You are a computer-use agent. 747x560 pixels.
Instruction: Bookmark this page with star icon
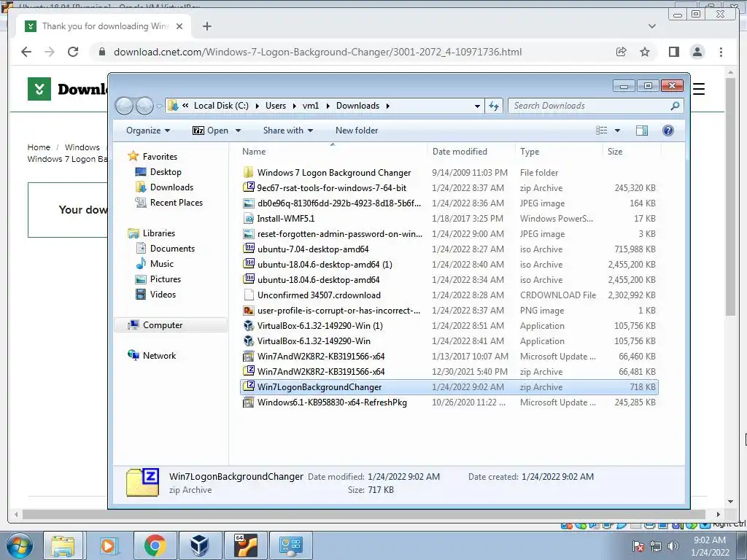[x=645, y=52]
